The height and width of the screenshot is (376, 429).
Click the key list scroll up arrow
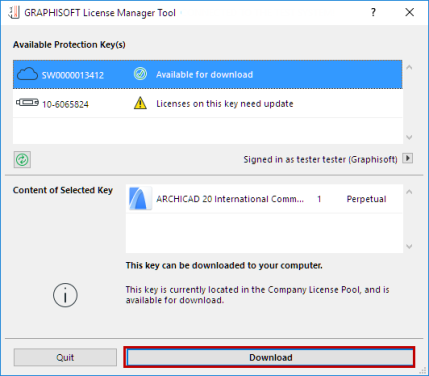pyautogui.click(x=409, y=67)
